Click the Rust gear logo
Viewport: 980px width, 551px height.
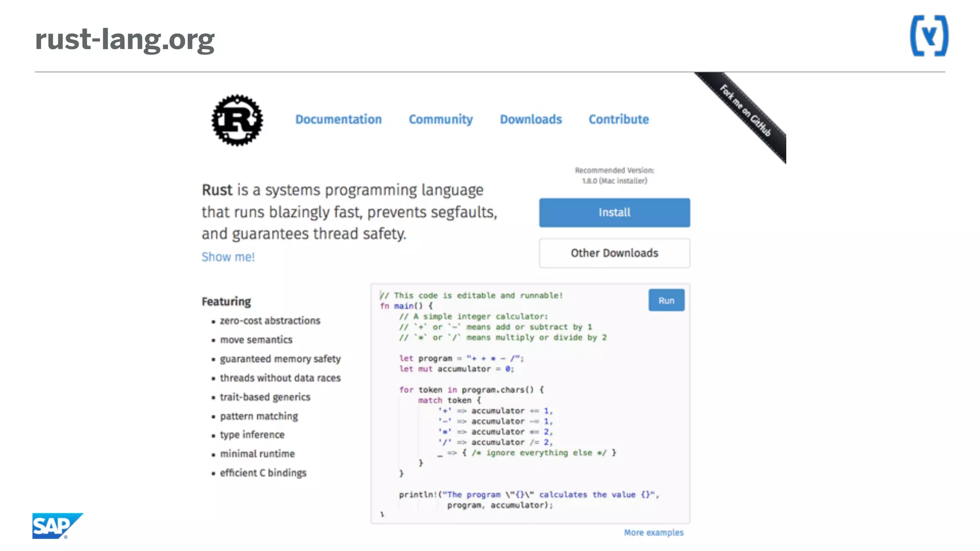point(237,120)
